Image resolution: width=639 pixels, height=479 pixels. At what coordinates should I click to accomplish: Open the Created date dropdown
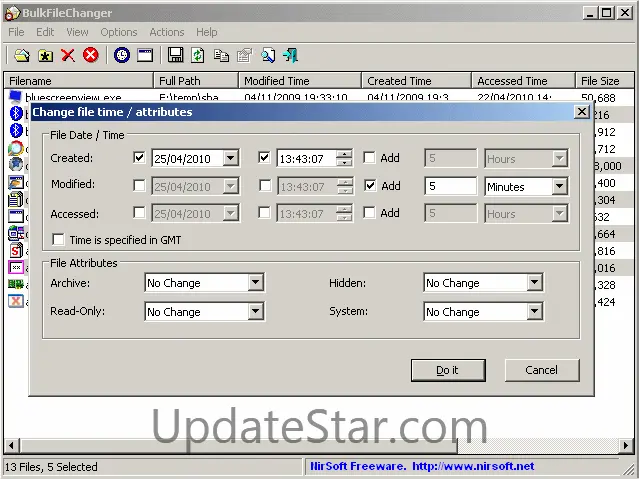[x=230, y=158]
